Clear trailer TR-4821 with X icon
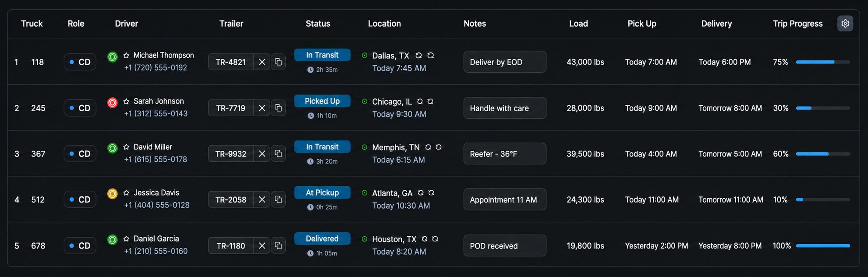868x277 pixels. [262, 62]
